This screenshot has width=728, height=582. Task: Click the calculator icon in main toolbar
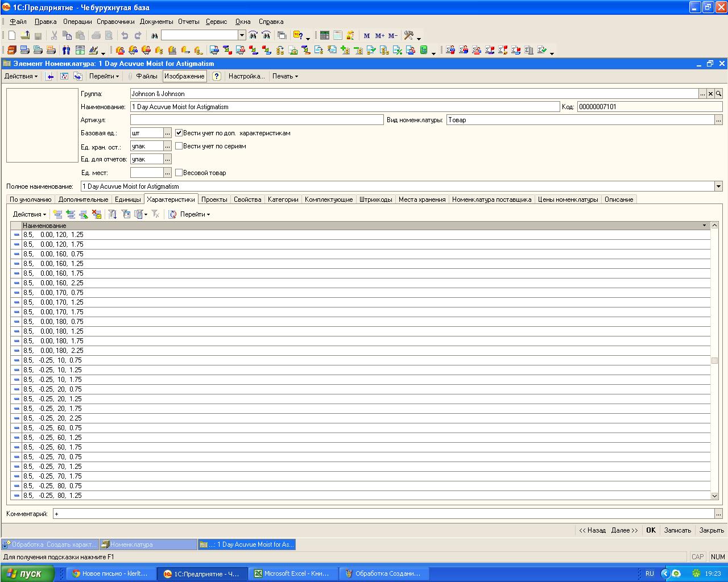325,35
